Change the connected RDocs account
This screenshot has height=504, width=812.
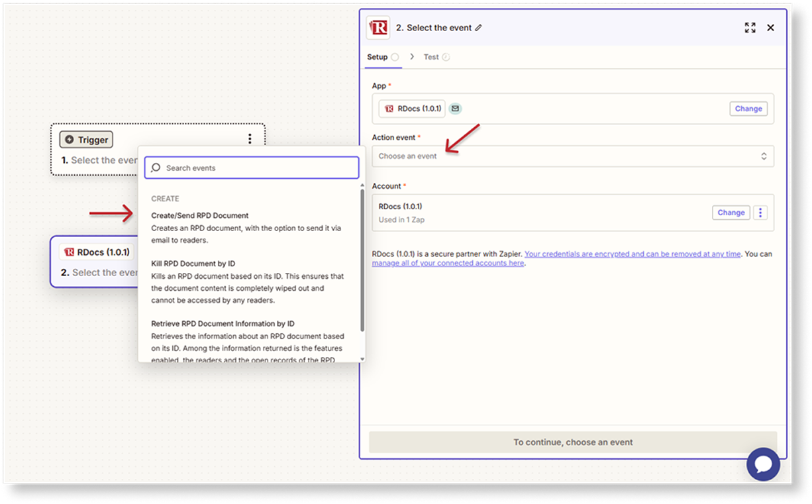pyautogui.click(x=731, y=213)
